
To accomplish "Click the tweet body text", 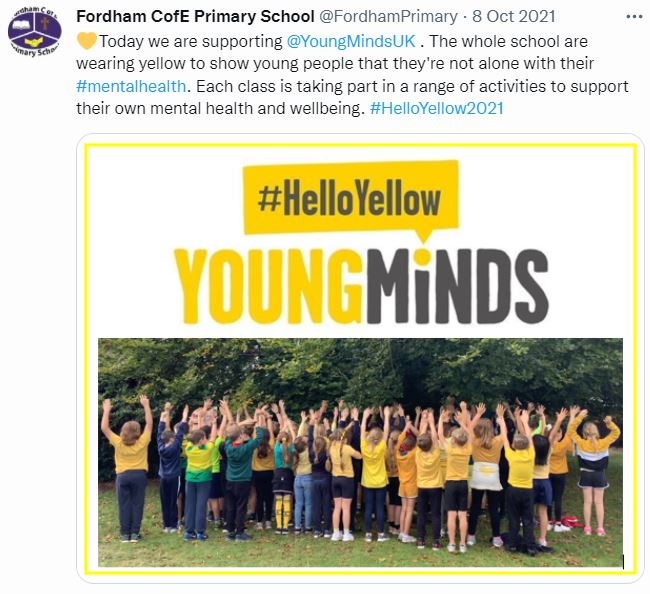I will (x=352, y=75).
